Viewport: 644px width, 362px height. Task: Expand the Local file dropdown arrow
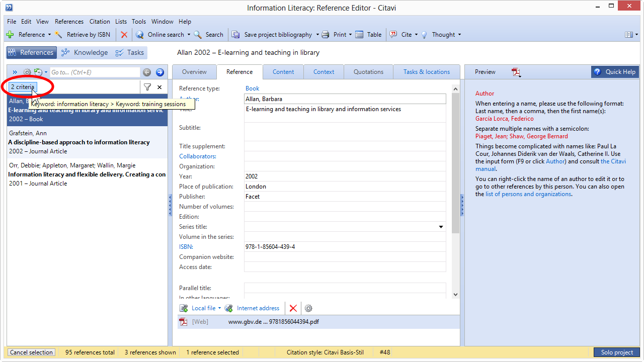click(219, 308)
